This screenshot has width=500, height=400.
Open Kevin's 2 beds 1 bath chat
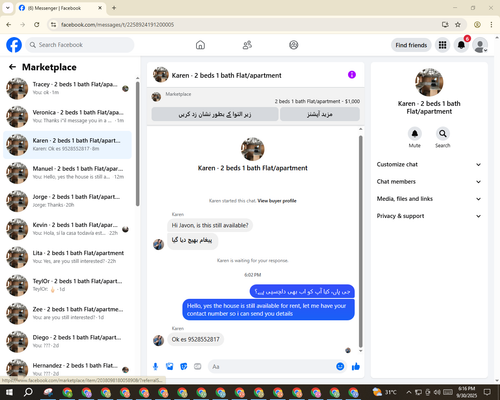tap(68, 229)
